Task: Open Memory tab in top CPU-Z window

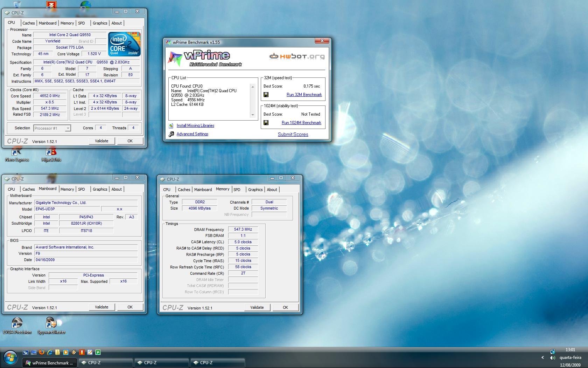Action: click(x=67, y=23)
